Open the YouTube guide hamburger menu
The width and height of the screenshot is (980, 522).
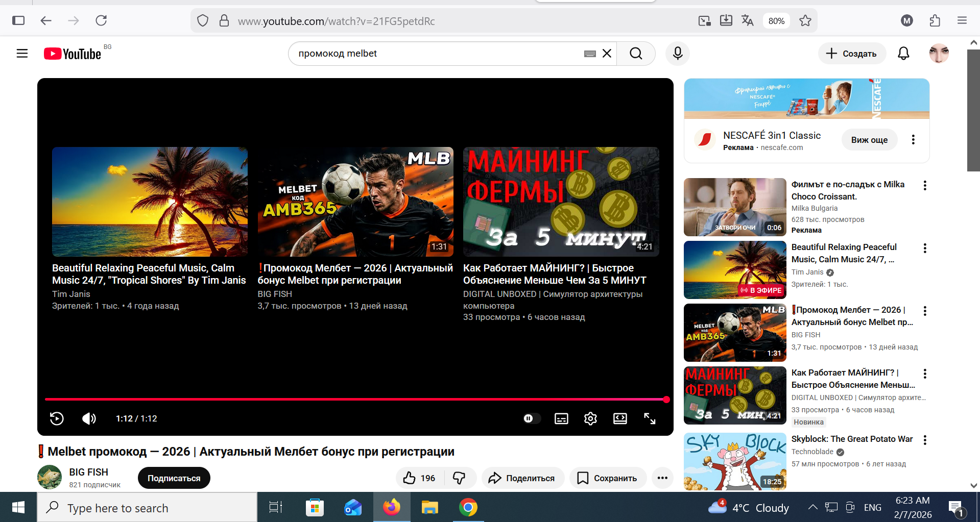tap(22, 54)
